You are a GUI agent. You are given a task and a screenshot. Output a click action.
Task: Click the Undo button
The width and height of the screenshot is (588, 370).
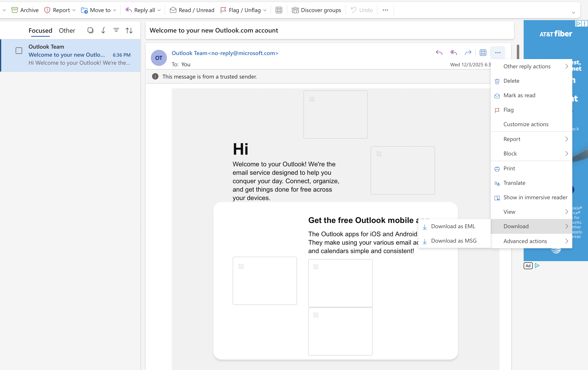(x=362, y=10)
